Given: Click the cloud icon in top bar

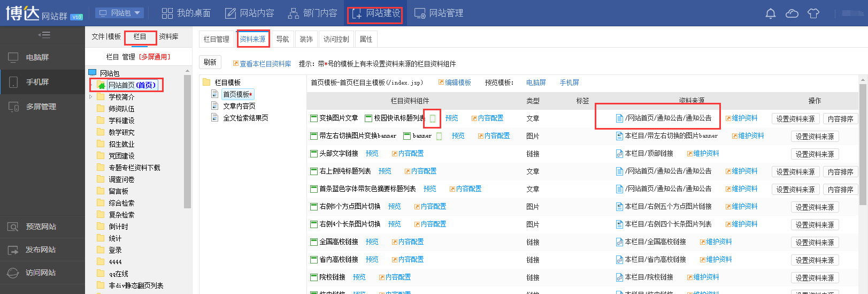Looking at the screenshot, I should (x=792, y=13).
